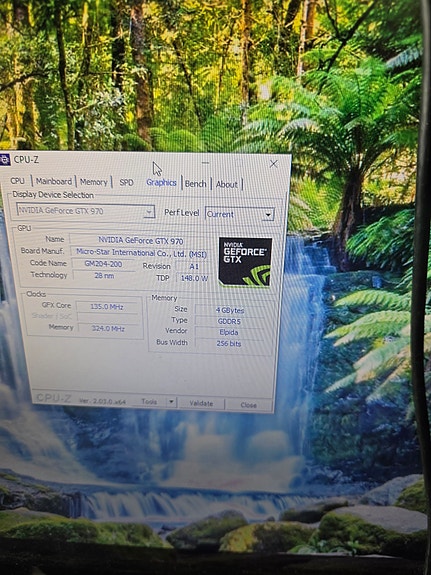Click the Tools button

[x=149, y=402]
